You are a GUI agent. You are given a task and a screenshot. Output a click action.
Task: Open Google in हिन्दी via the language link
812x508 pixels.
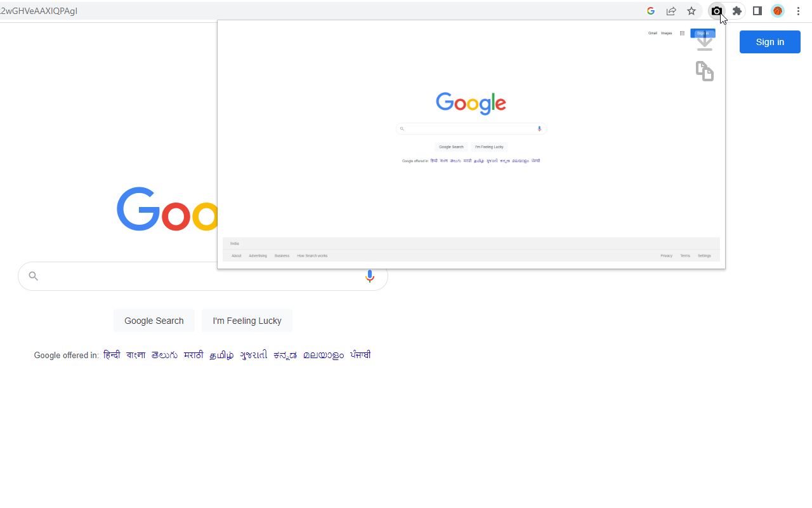coord(112,355)
